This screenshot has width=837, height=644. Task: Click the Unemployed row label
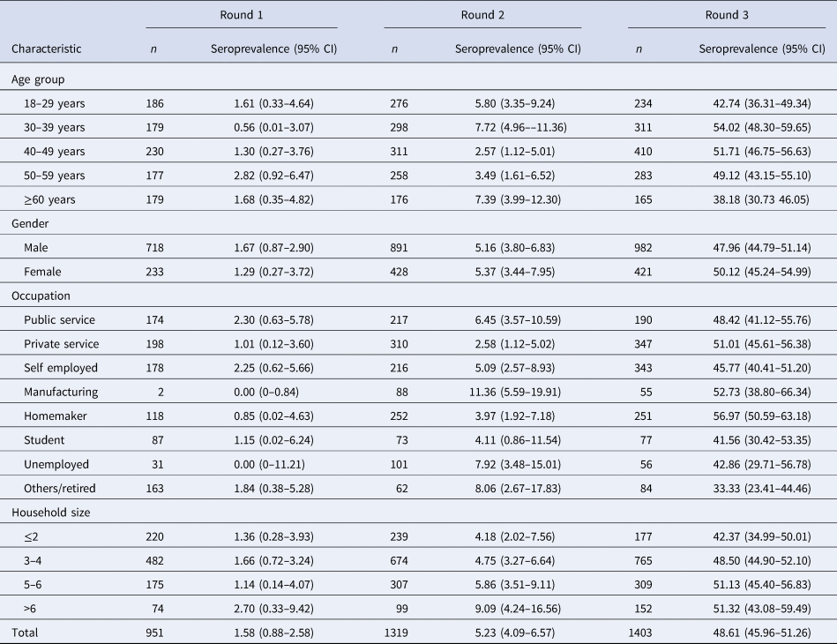(56, 466)
